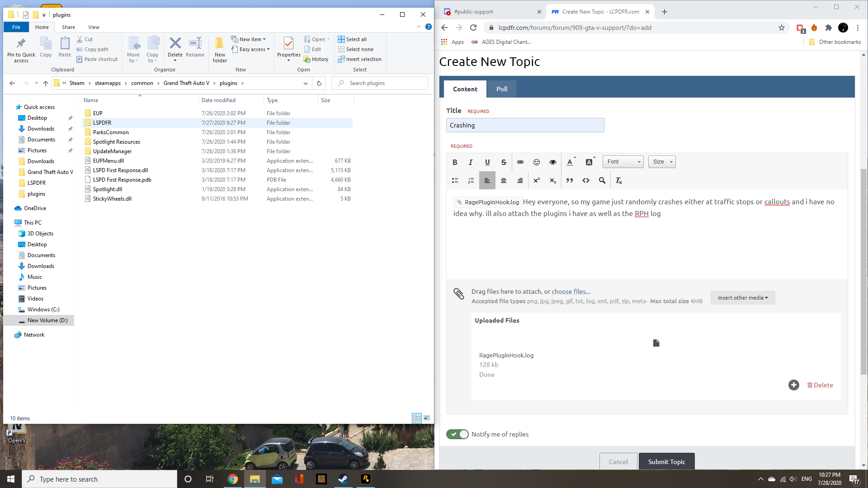868x488 pixels.
Task: Click the code insert icon
Action: tap(586, 181)
